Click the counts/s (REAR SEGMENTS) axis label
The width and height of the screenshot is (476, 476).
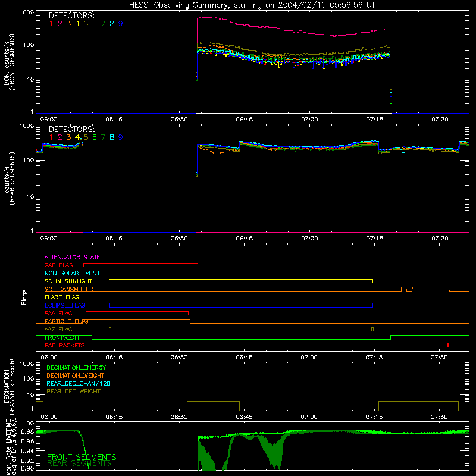tap(9, 178)
